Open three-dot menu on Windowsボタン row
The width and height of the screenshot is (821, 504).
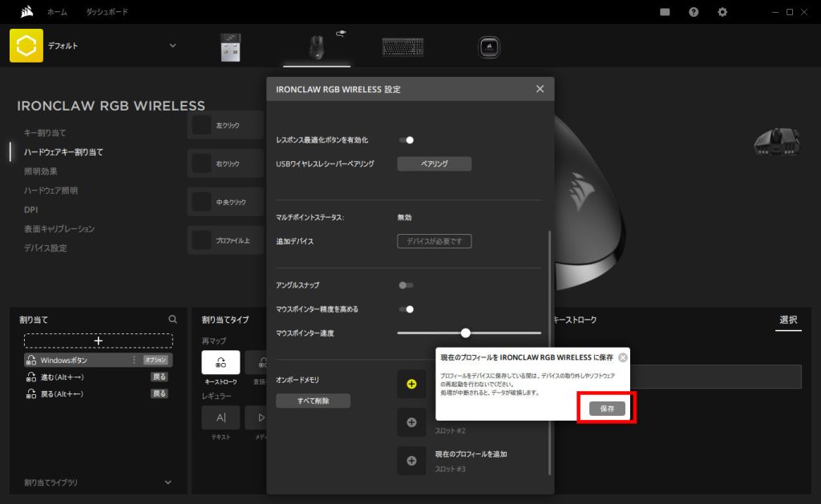[134, 360]
